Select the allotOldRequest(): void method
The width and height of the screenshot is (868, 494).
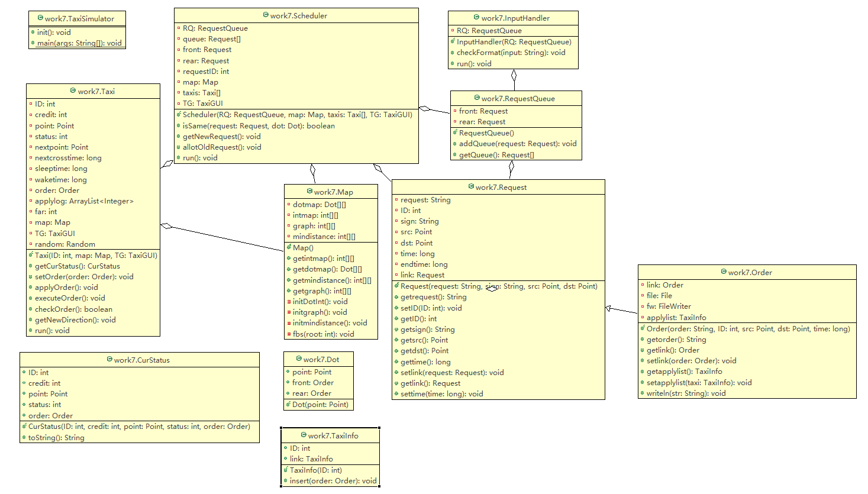[222, 147]
